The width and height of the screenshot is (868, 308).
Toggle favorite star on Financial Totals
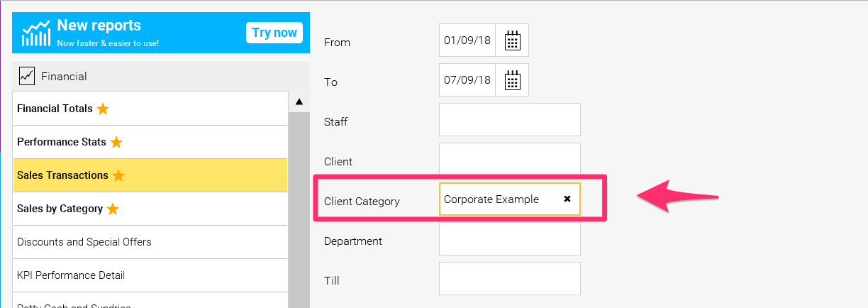click(103, 109)
